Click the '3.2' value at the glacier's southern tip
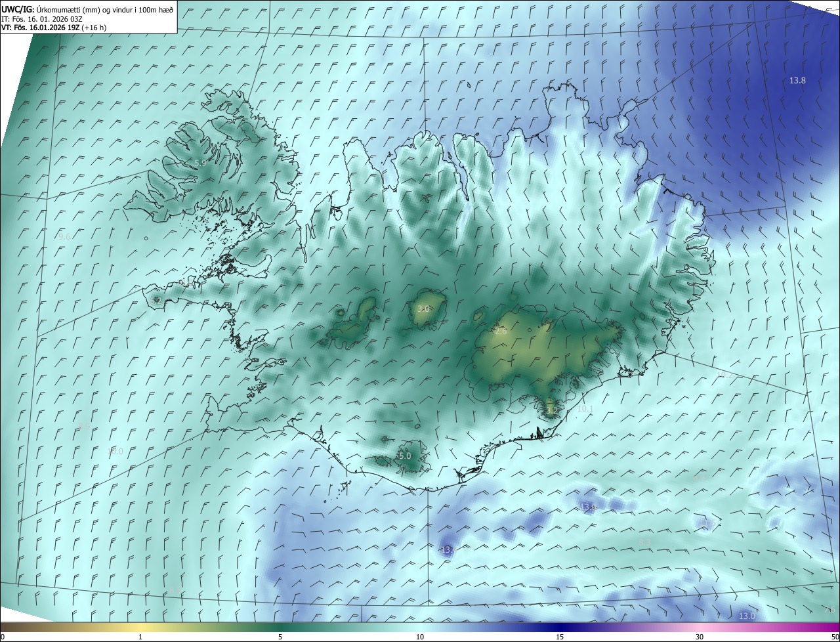This screenshot has width=840, height=642. (x=552, y=411)
